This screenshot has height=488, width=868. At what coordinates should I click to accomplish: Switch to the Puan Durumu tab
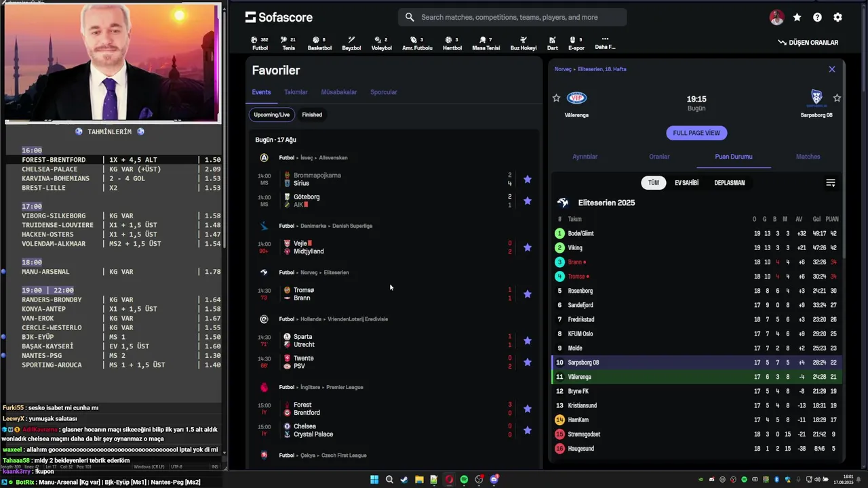coord(734,157)
